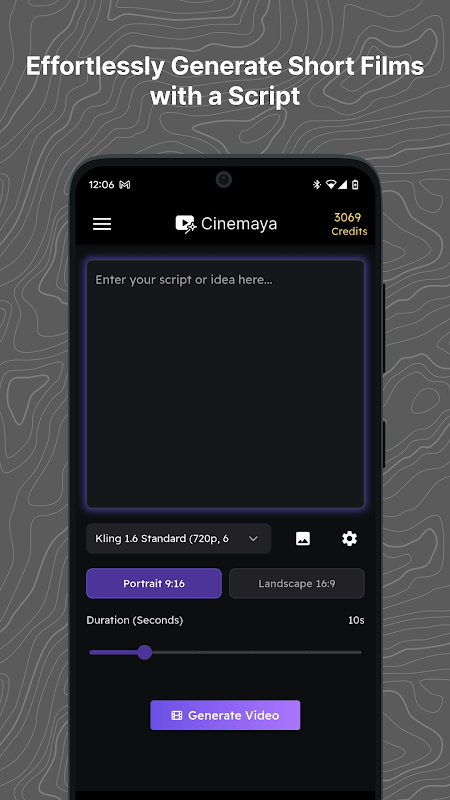Tap the Wi-Fi status icon
Viewport: 450px width, 800px height.
(331, 185)
